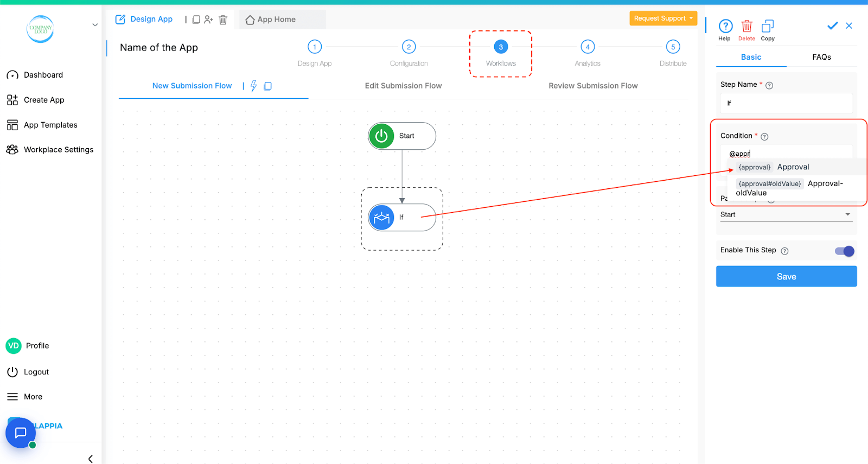The width and height of the screenshot is (868, 464).
Task: Select Review Submission Flow tab
Action: pyautogui.click(x=593, y=86)
